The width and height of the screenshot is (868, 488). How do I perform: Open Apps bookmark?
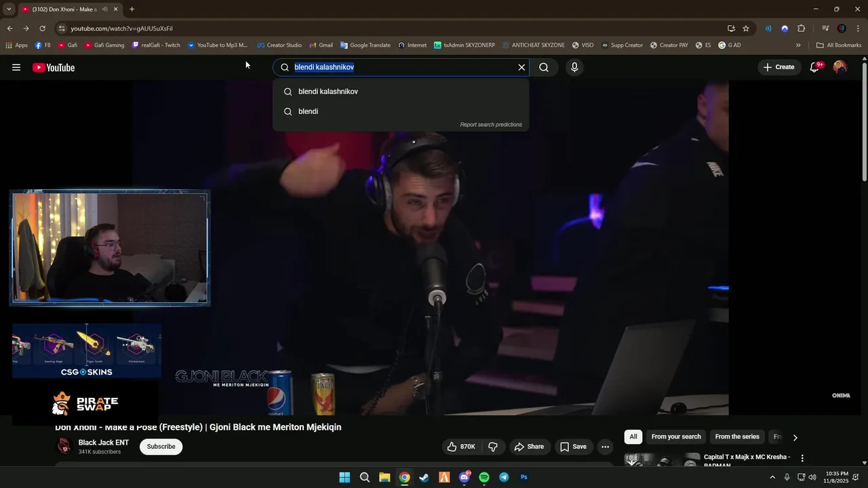(16, 45)
